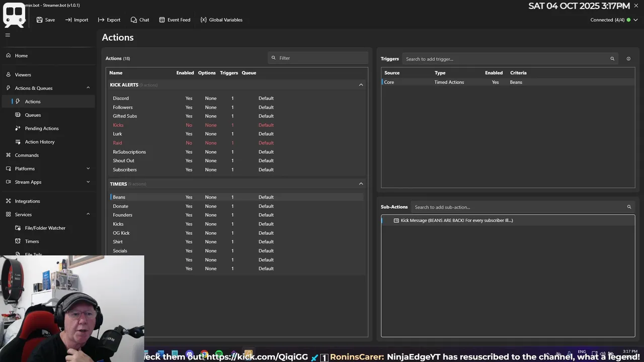This screenshot has width=644, height=362.
Task: Select the Beans timer action
Action: pos(236,197)
